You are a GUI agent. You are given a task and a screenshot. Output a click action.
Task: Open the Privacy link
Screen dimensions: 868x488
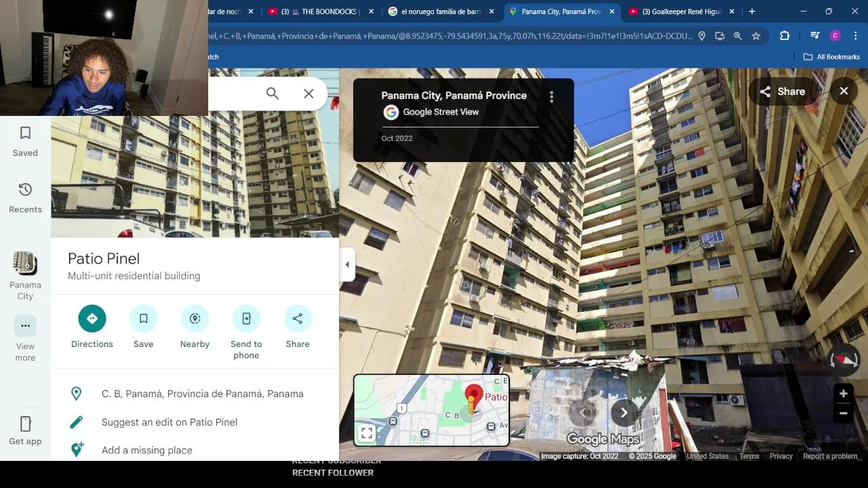(781, 456)
